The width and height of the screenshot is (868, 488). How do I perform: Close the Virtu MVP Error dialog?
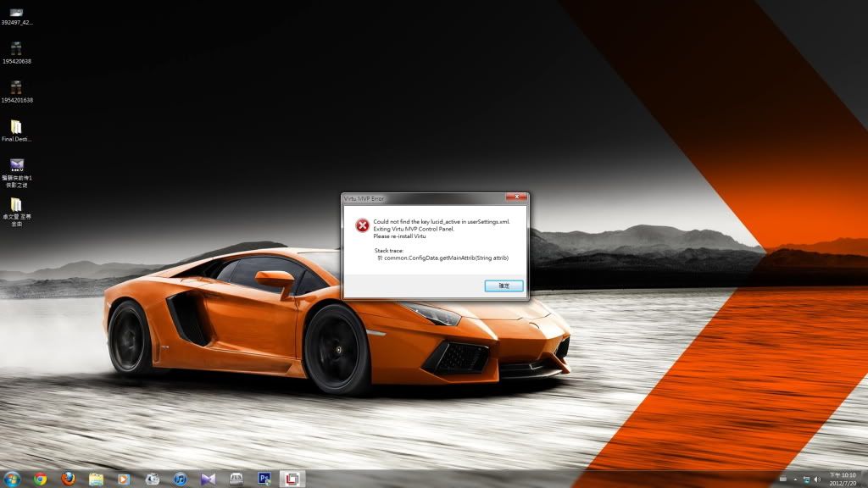516,197
